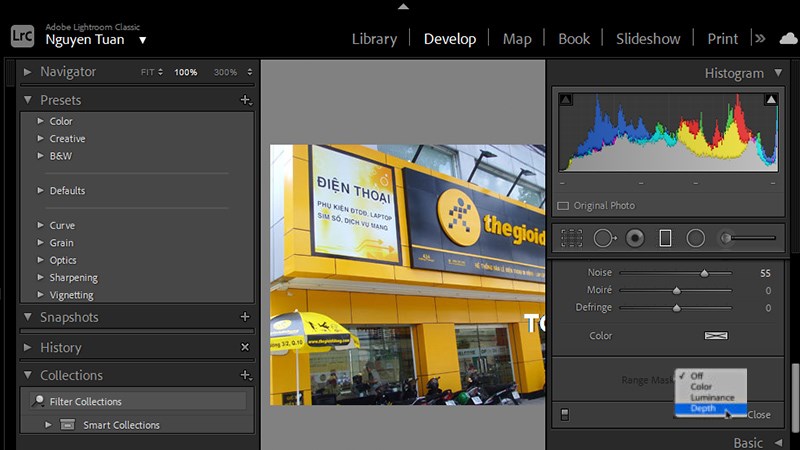Adjust the Noise slider handle
Screen dimensions: 800x450
(704, 273)
